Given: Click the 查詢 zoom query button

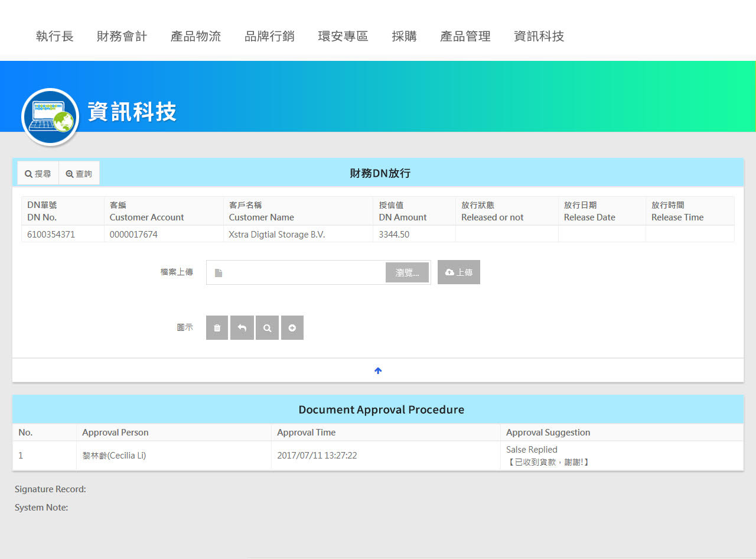Looking at the screenshot, I should [79, 174].
